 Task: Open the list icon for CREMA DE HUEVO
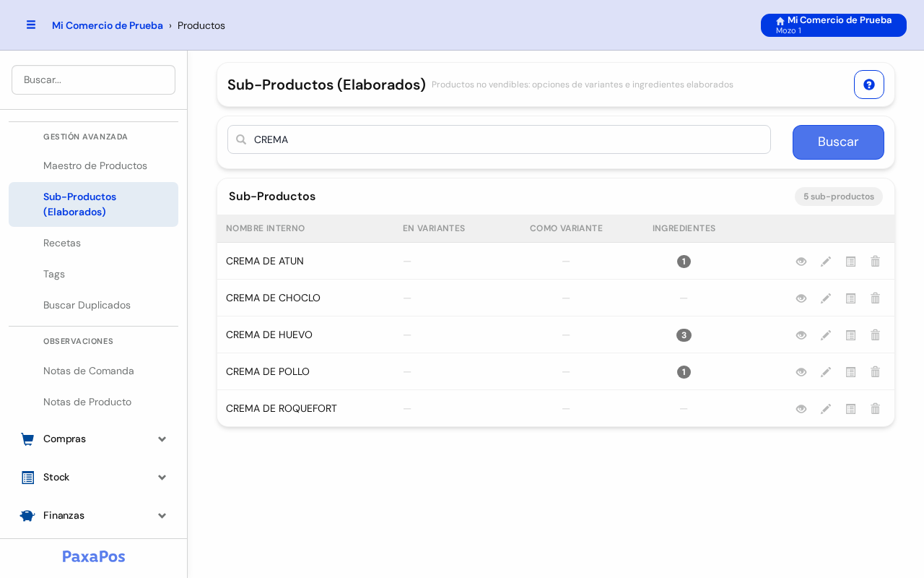(850, 335)
